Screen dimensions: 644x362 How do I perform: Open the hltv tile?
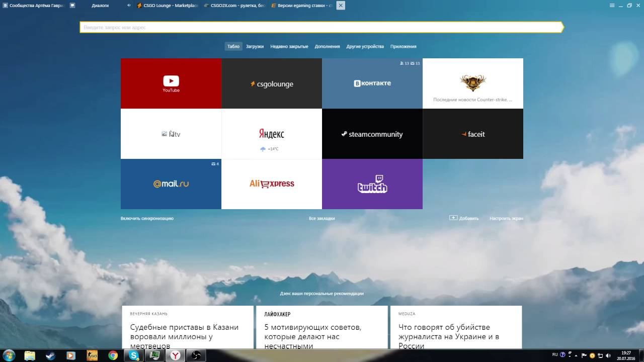(171, 134)
